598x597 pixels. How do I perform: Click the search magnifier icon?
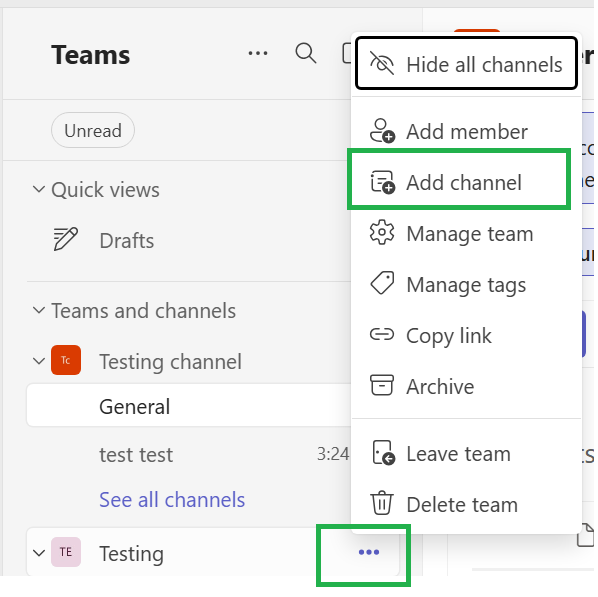click(306, 53)
